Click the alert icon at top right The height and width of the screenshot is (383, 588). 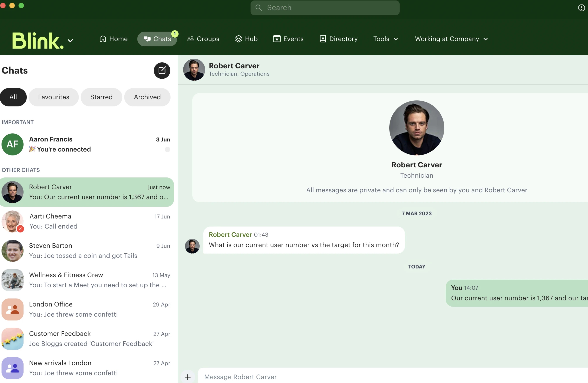581,8
